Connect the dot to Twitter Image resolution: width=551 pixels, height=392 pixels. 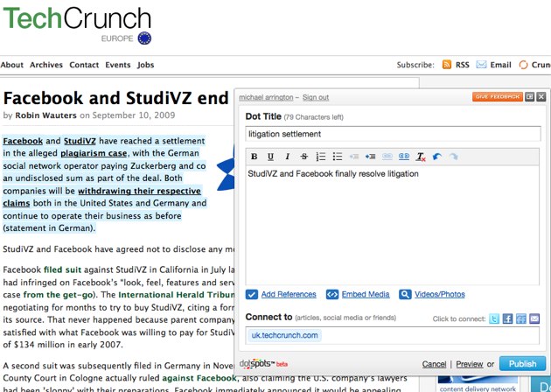coord(494,318)
